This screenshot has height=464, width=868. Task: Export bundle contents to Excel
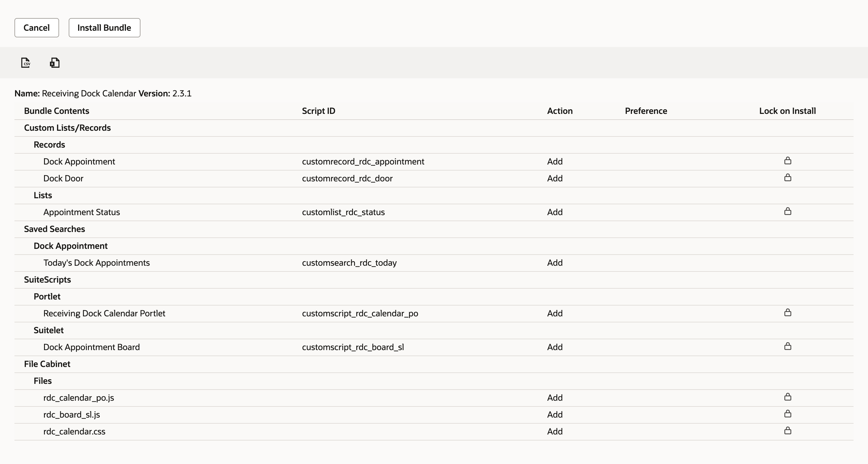pos(55,63)
